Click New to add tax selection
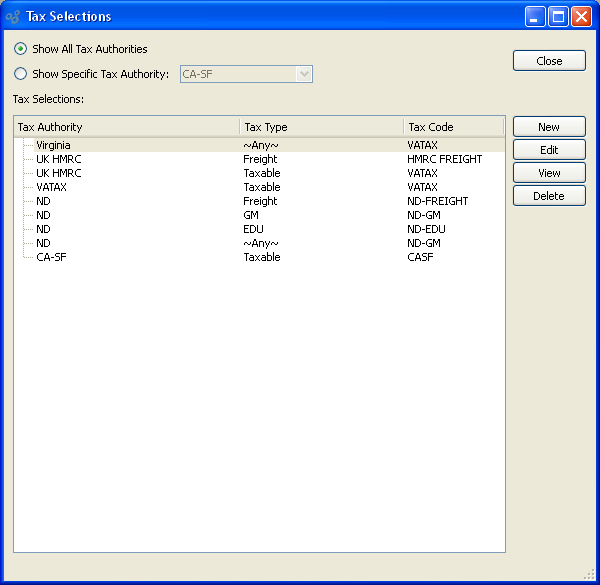The width and height of the screenshot is (600, 585). coord(549,127)
